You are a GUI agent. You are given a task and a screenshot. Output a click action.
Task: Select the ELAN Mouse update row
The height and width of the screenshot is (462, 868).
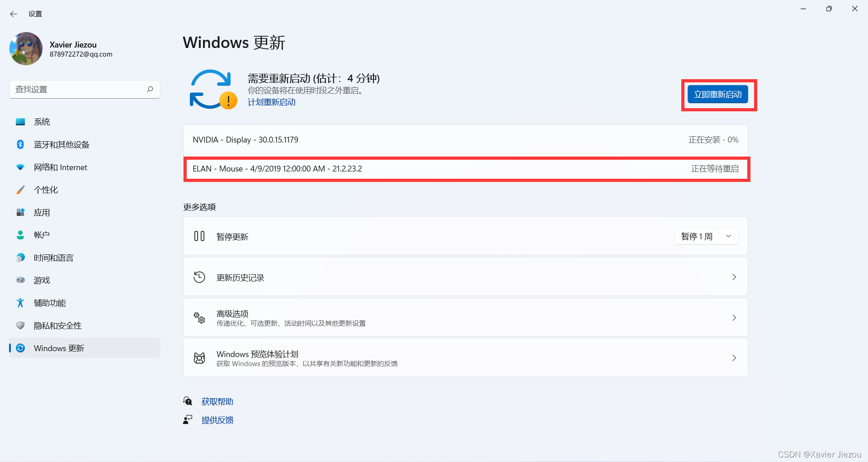466,169
